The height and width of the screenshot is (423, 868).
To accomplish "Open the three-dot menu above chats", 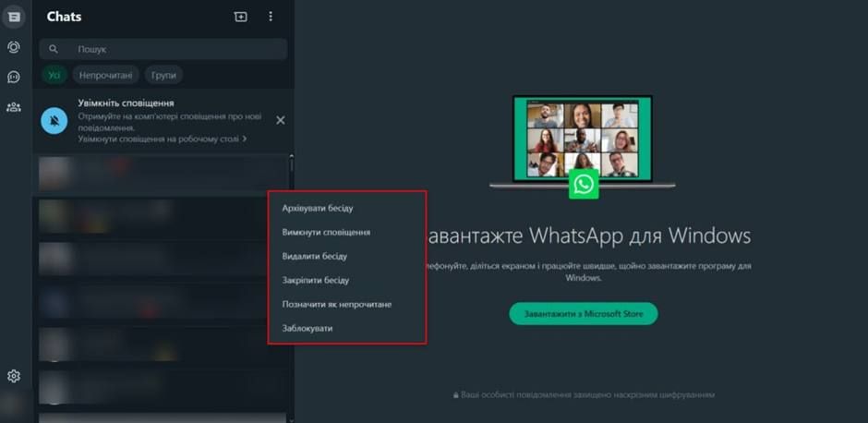I will pyautogui.click(x=271, y=17).
